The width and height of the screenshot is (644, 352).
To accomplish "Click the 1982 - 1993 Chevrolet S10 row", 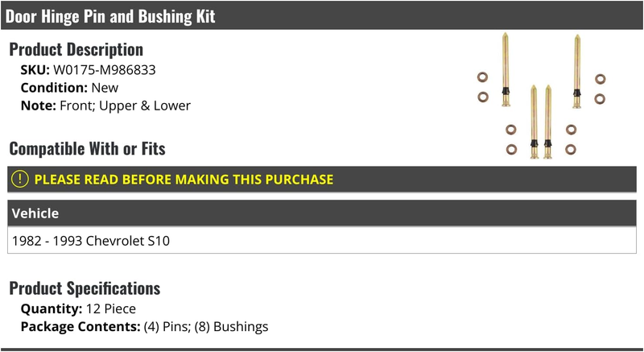I will pos(322,240).
